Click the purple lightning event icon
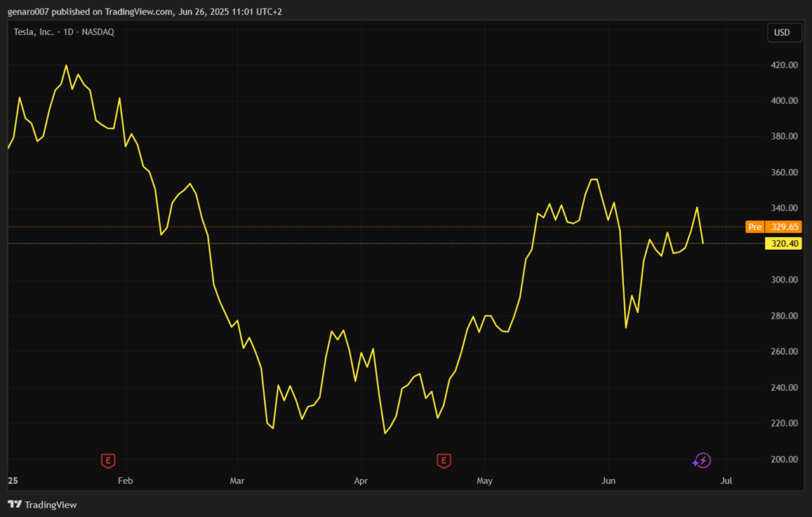This screenshot has width=812, height=517. pyautogui.click(x=702, y=461)
